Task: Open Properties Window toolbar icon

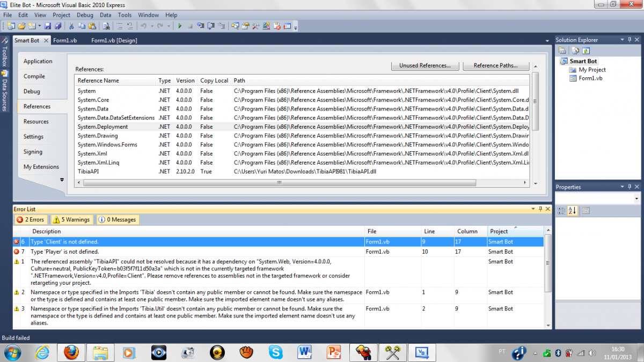Action: coord(245,26)
